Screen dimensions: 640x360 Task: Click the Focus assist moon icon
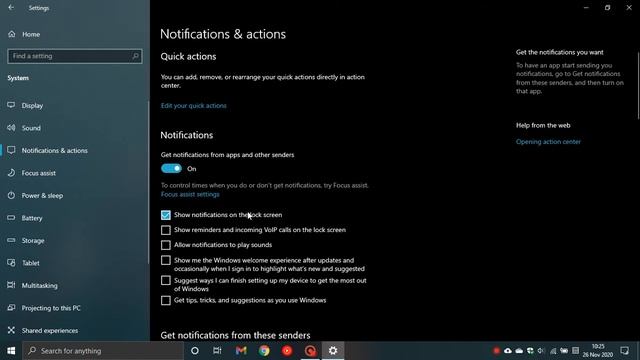11,173
